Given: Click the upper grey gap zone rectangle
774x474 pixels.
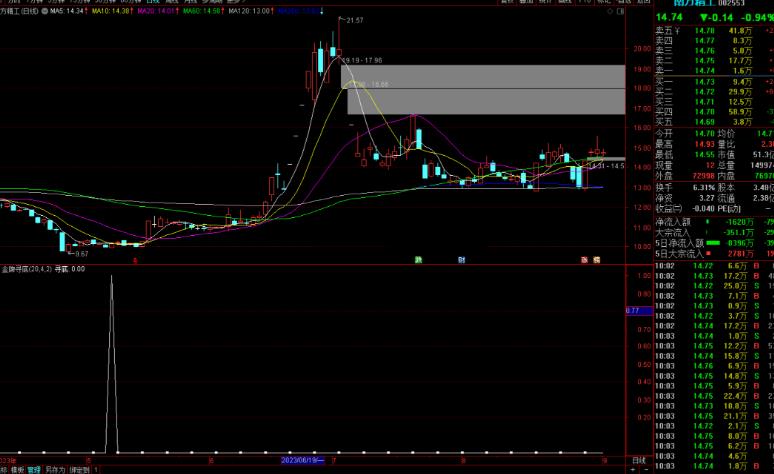Looking at the screenshot, I should (x=483, y=77).
